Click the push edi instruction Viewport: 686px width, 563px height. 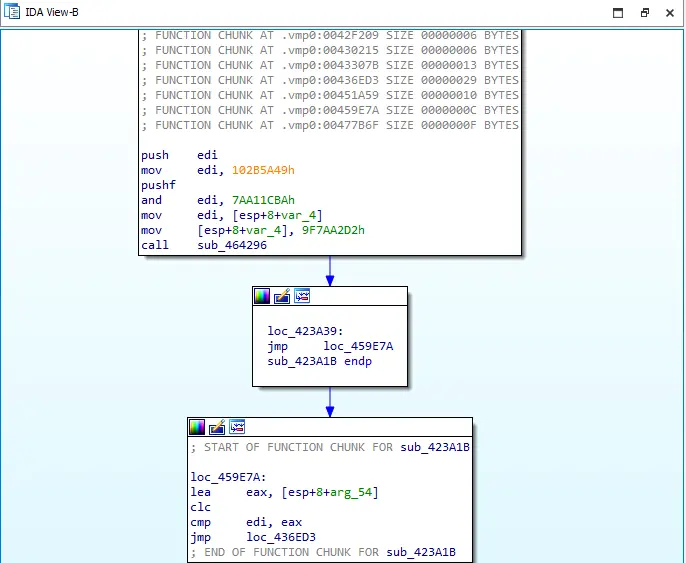(179, 155)
